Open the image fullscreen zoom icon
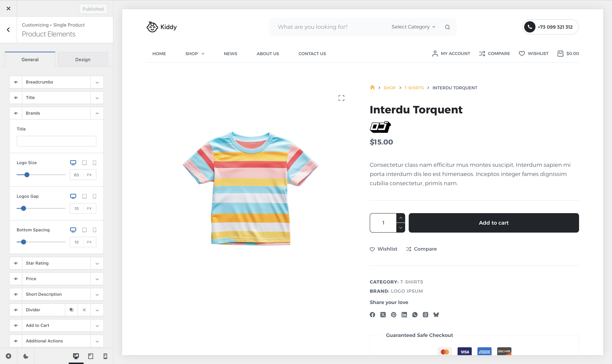 341,98
